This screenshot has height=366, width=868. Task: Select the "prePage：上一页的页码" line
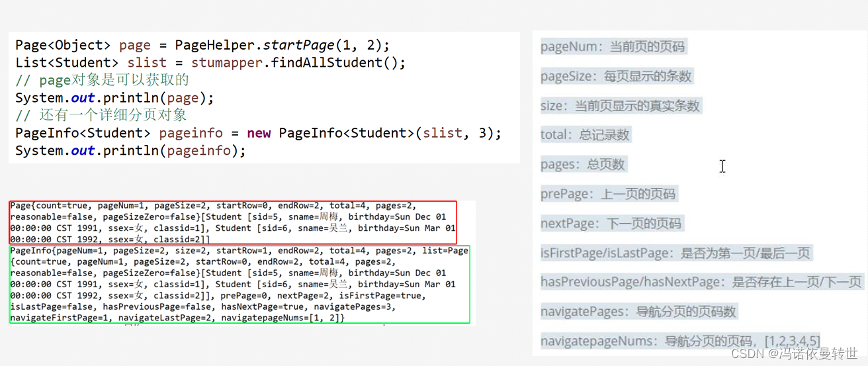click(x=608, y=194)
